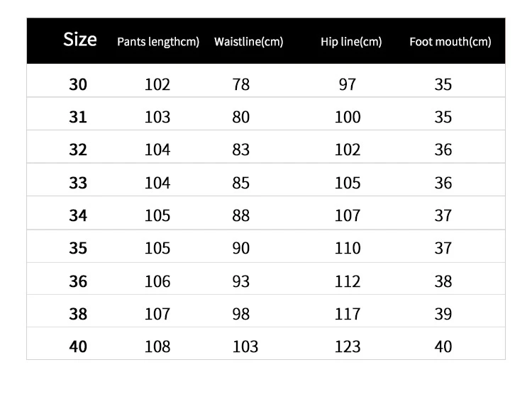Select size 33 row label
The height and width of the screenshot is (406, 532).
78,183
